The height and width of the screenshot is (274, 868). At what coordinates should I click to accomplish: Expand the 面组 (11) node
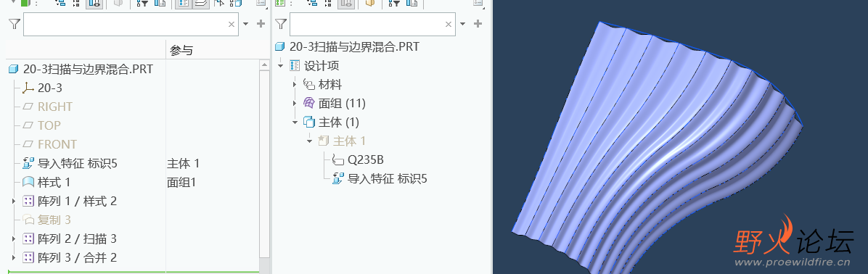pos(295,104)
